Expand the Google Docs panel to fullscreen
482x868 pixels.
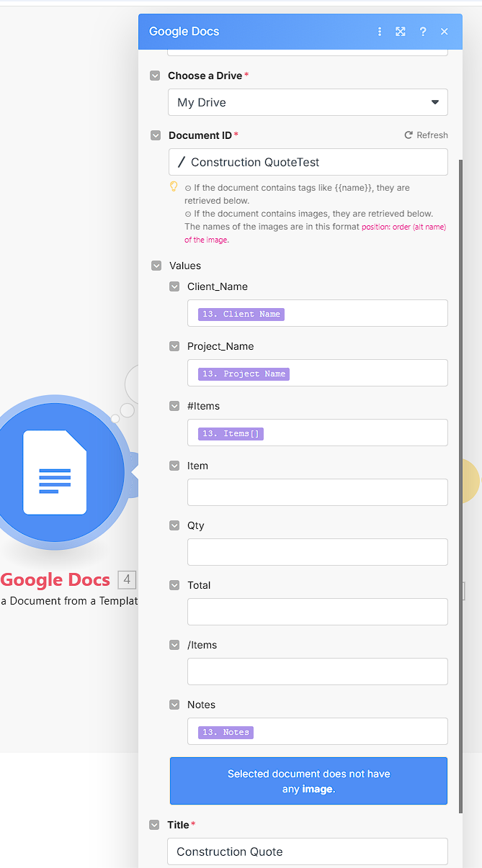pos(401,32)
